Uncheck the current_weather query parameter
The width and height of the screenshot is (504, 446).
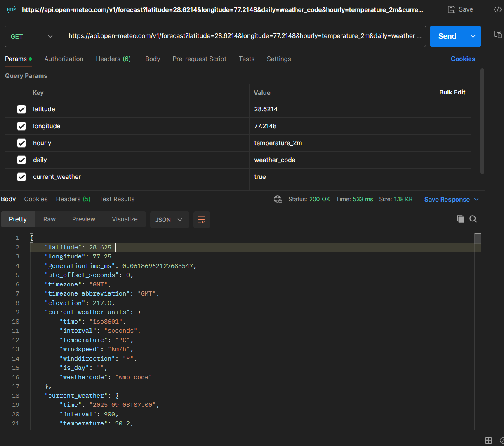tap(21, 176)
